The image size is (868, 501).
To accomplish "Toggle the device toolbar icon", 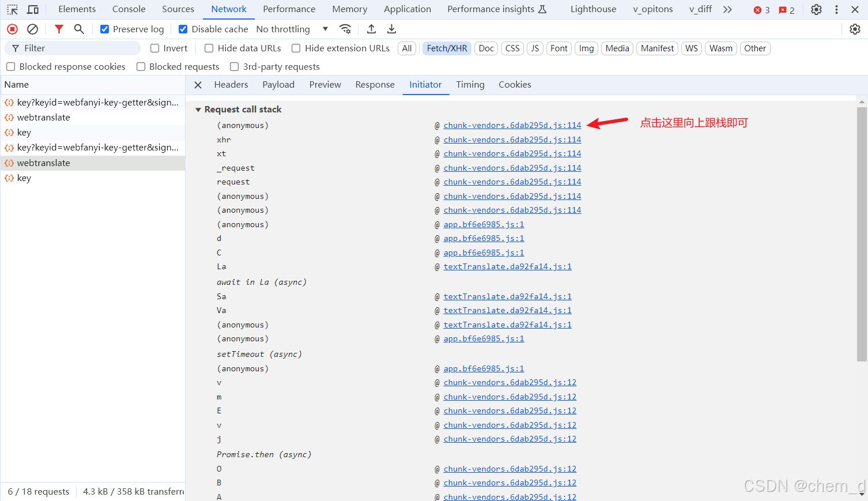I will point(33,9).
